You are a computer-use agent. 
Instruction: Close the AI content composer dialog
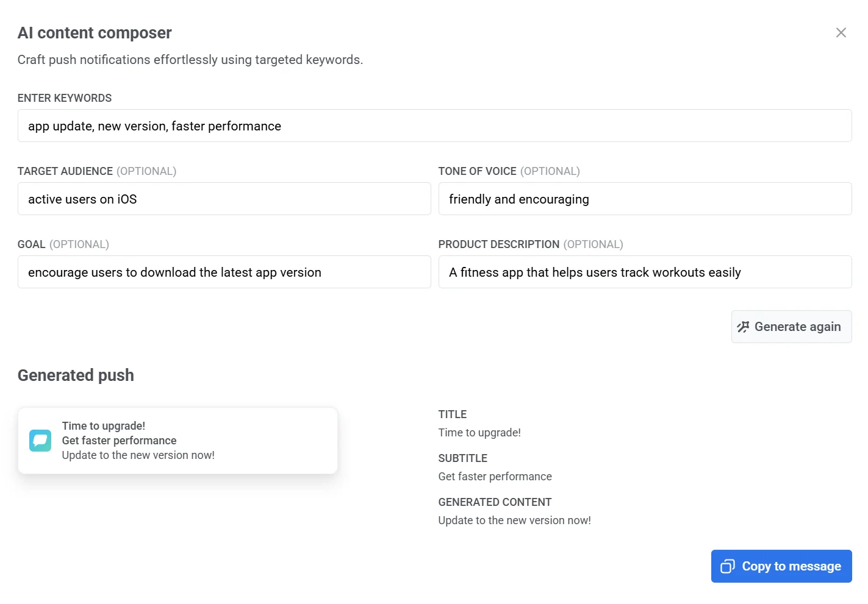(x=841, y=33)
